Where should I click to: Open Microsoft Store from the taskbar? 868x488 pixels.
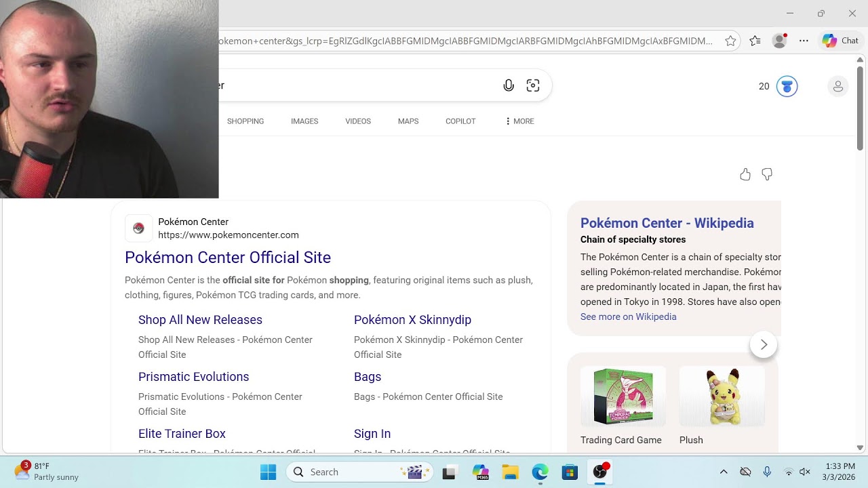(x=570, y=472)
